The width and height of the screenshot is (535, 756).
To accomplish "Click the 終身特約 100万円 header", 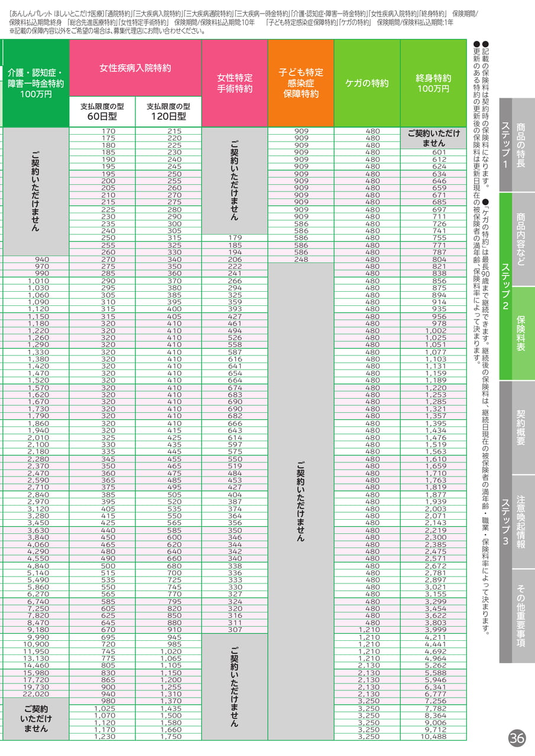I will 433,83.
